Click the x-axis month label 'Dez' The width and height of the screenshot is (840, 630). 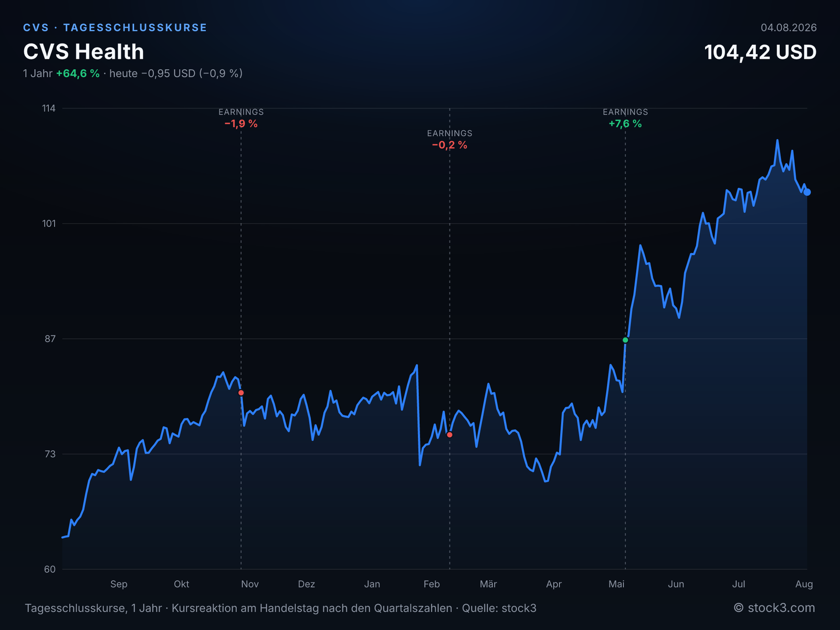pyautogui.click(x=307, y=584)
